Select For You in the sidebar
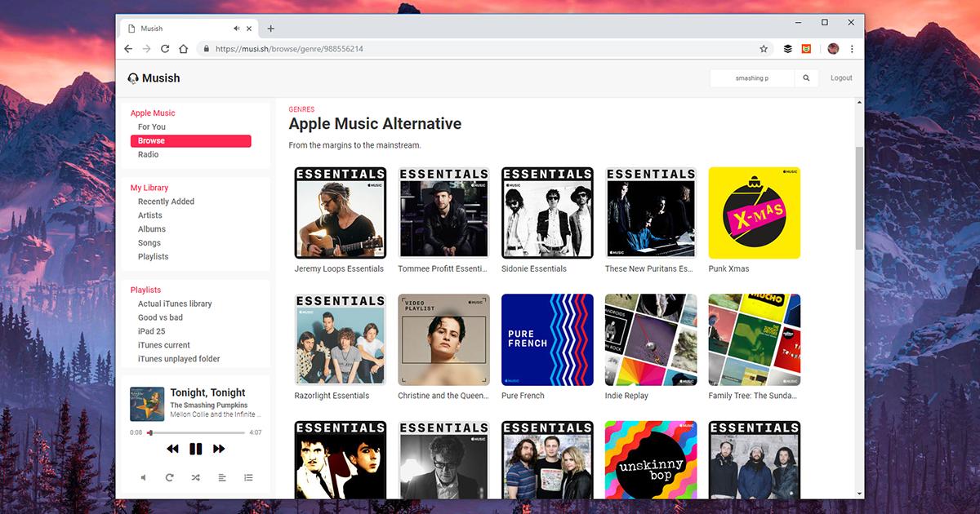 coord(152,126)
